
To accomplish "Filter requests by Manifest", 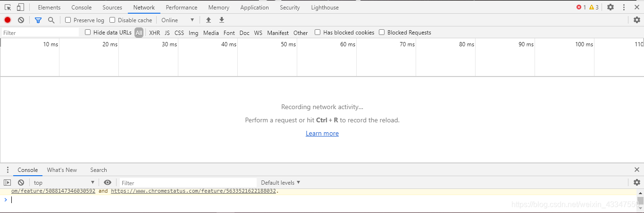I will [278, 33].
